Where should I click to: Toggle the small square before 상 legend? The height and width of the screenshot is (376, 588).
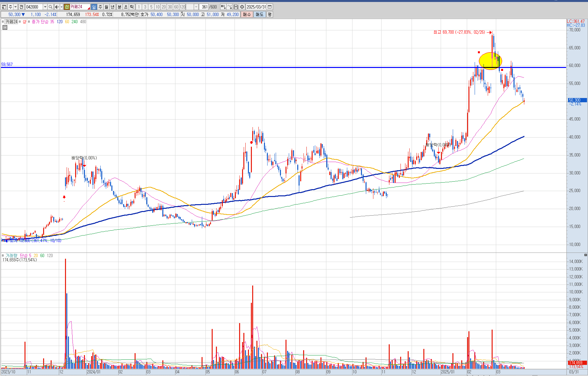[x=20, y=22]
